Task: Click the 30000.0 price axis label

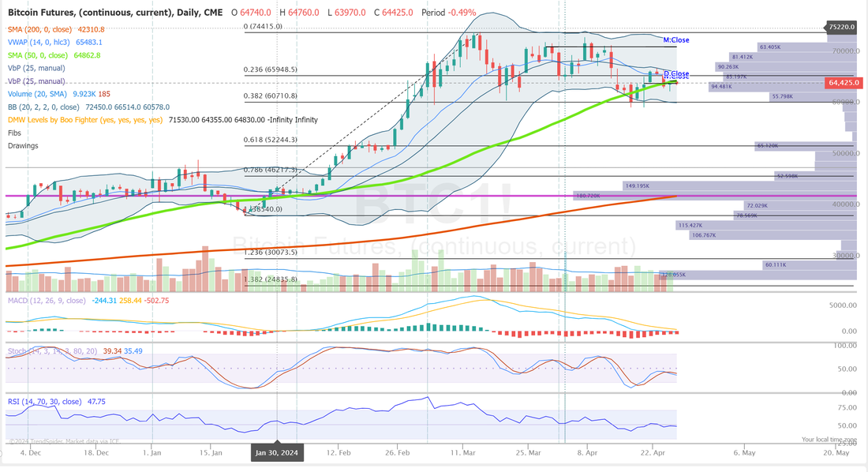Action: coord(847,256)
